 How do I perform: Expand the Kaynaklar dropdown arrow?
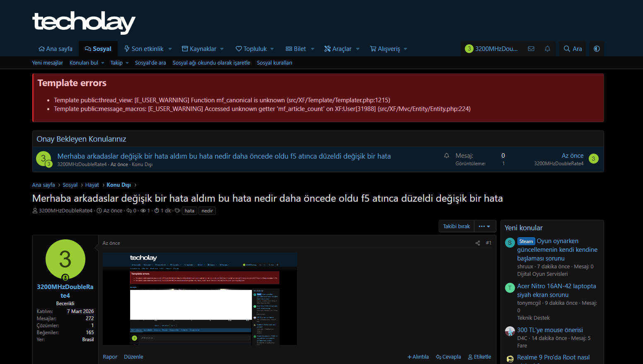[222, 49]
